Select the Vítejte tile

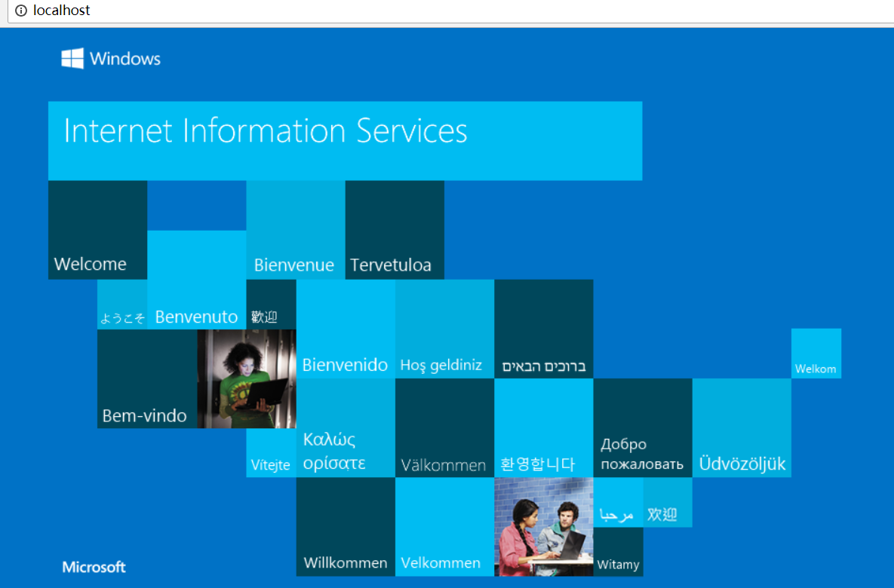pos(272,453)
